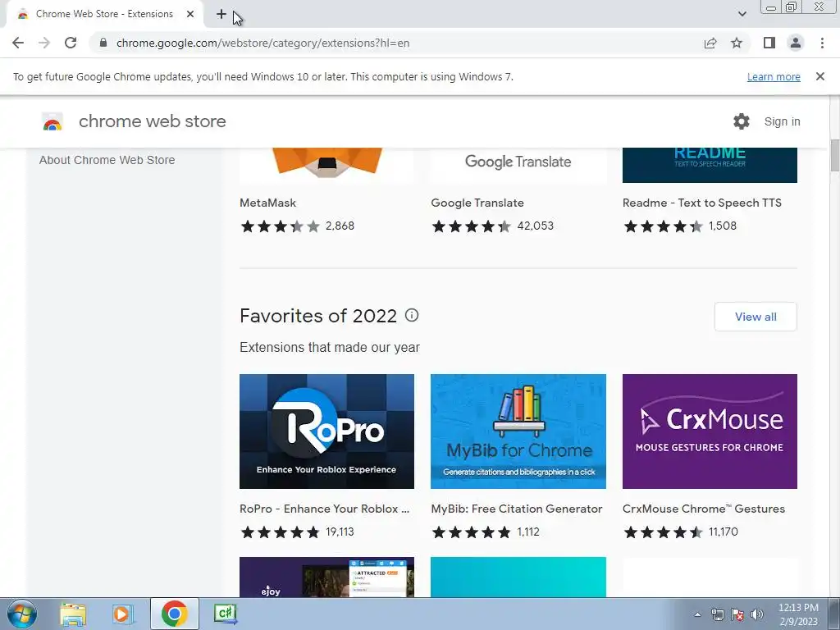Reload the current page
This screenshot has width=840, height=630.
[x=71, y=43]
